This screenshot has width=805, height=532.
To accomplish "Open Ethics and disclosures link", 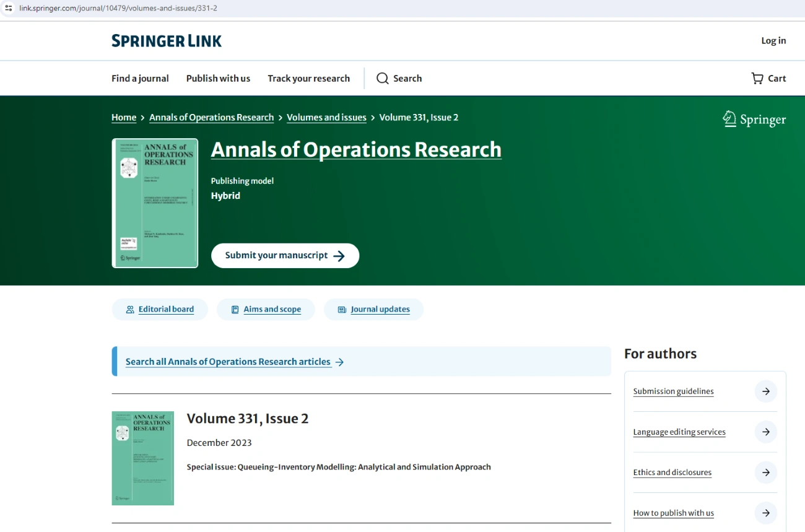I will pos(672,473).
